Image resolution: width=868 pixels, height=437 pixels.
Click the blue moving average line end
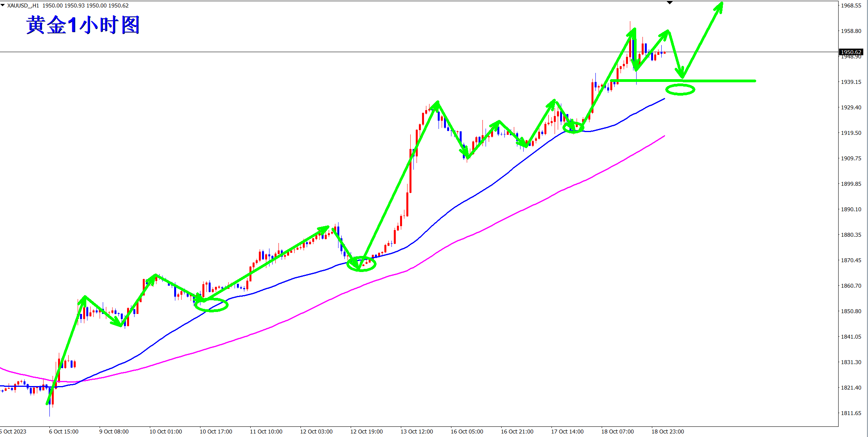tap(664, 99)
